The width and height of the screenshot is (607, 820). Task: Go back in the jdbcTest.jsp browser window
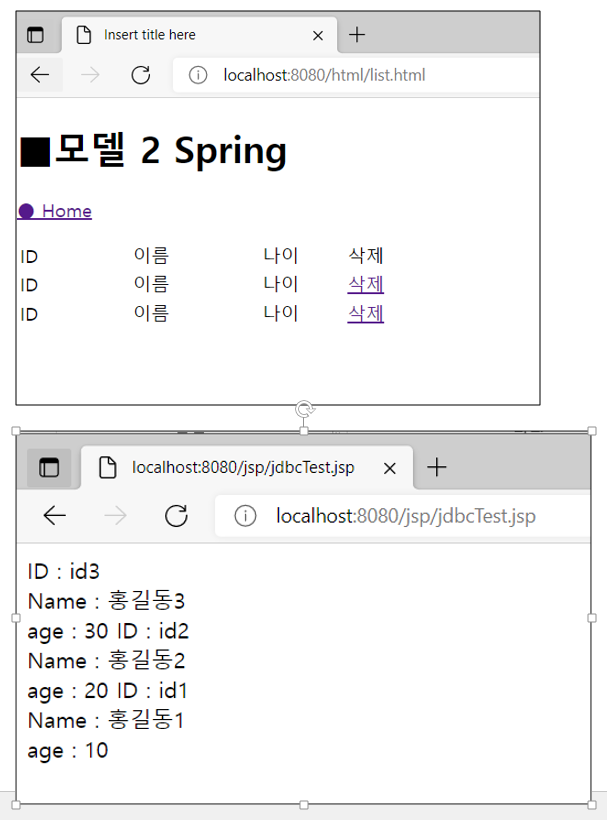pyautogui.click(x=54, y=516)
